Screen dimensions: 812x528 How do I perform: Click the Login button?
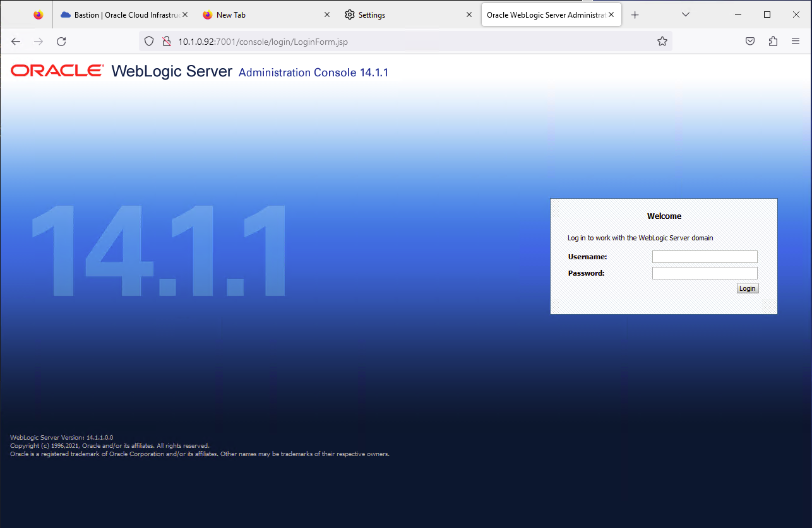pyautogui.click(x=747, y=288)
